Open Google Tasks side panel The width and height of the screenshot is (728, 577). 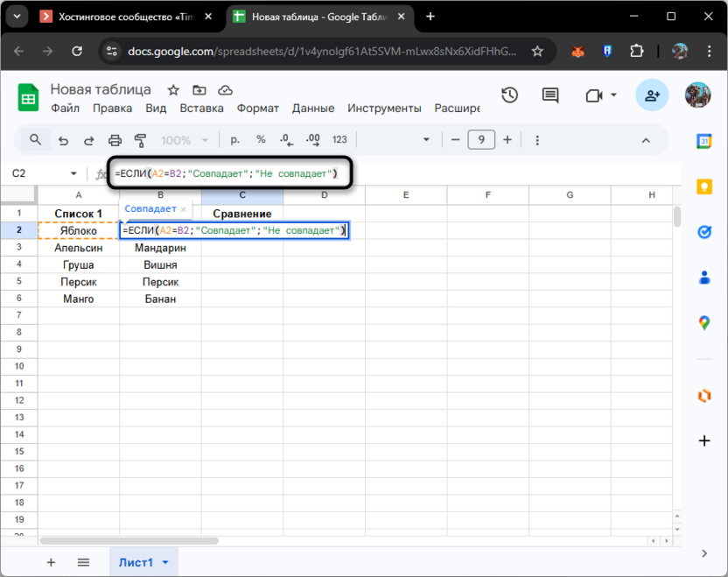(x=705, y=231)
